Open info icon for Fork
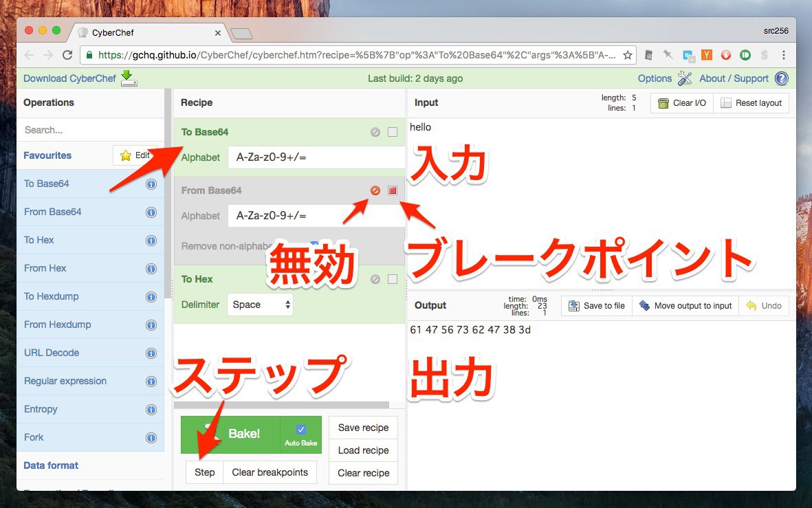Screen dimensions: 812x508 tap(151, 438)
